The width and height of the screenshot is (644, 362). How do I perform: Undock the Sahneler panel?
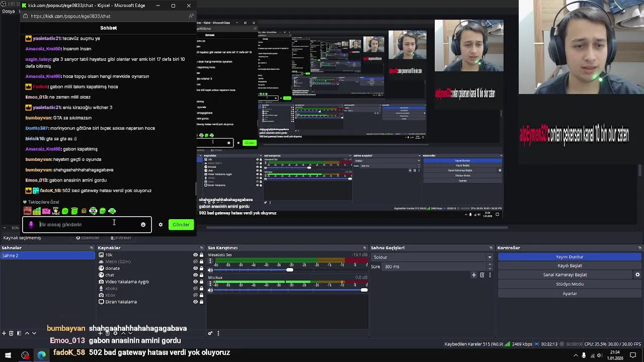pos(91,248)
